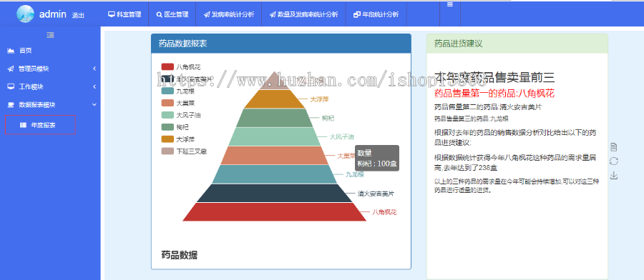Open the chart data view icon
Viewport: 644px width, 280px height.
614,146
